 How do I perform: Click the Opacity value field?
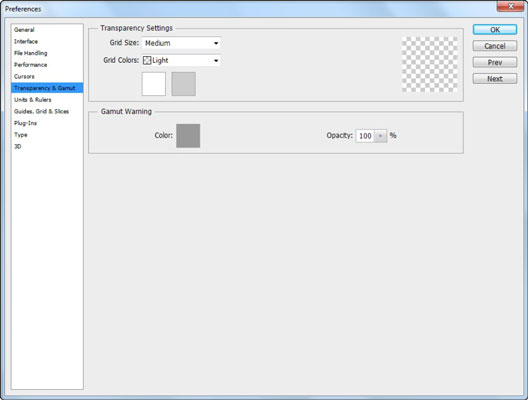pyautogui.click(x=365, y=136)
